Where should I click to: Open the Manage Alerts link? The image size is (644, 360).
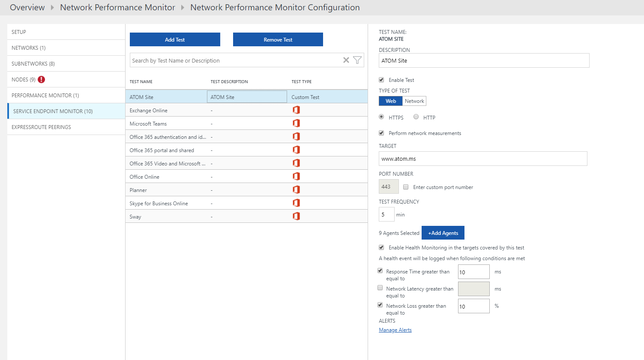pyautogui.click(x=395, y=330)
